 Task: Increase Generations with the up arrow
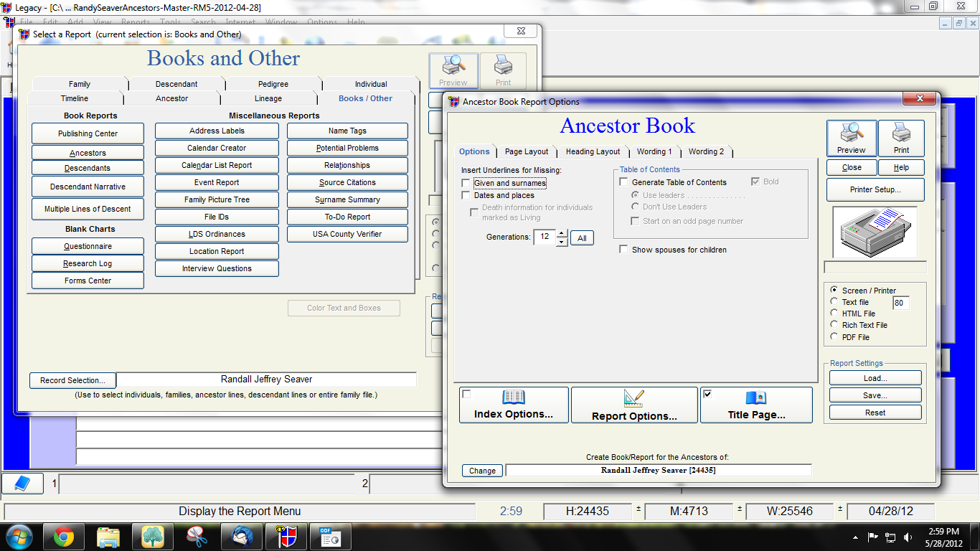562,233
